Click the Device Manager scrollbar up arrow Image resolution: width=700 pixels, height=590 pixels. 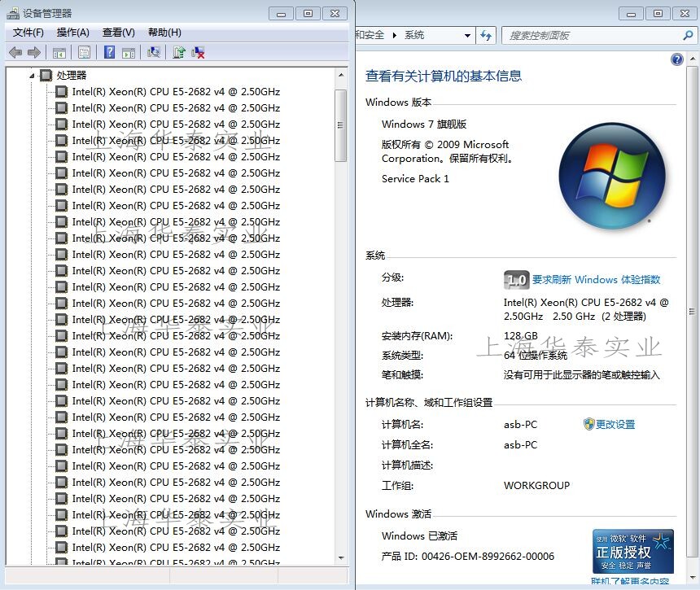pos(341,76)
